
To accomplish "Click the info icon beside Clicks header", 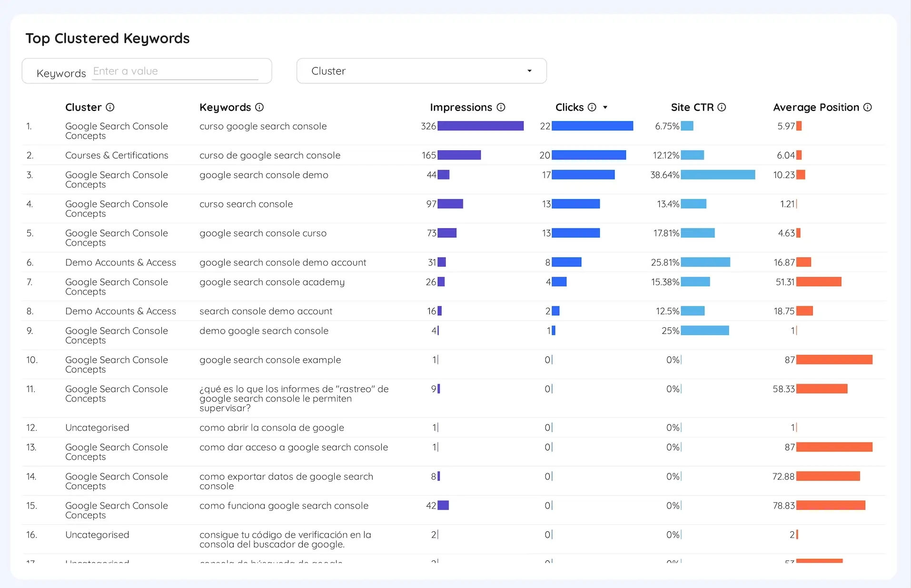I will 592,108.
